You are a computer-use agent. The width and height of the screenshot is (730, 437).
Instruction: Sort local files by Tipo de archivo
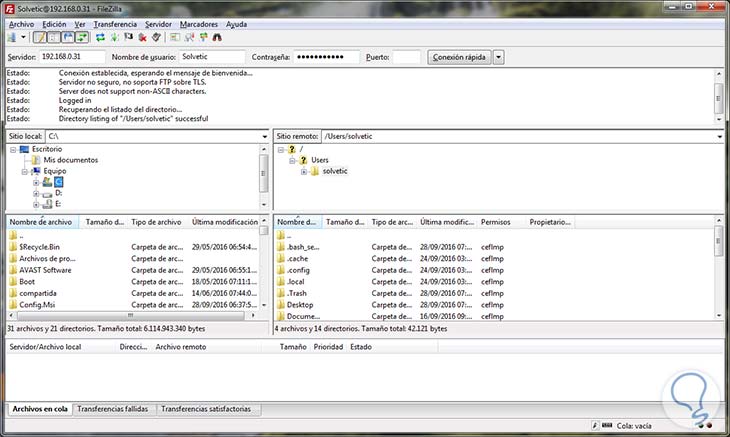coord(157,222)
